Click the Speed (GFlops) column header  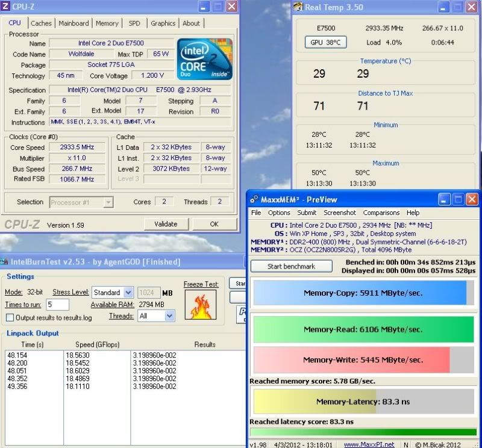coord(98,344)
